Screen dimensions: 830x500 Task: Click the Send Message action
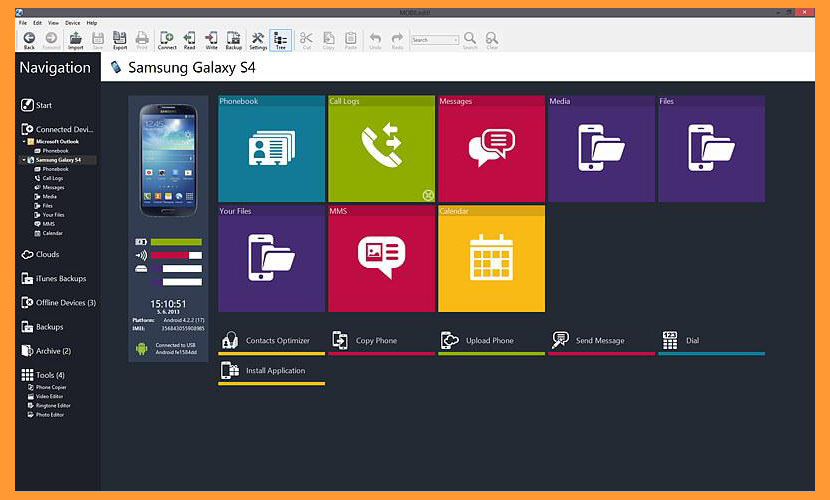click(602, 341)
